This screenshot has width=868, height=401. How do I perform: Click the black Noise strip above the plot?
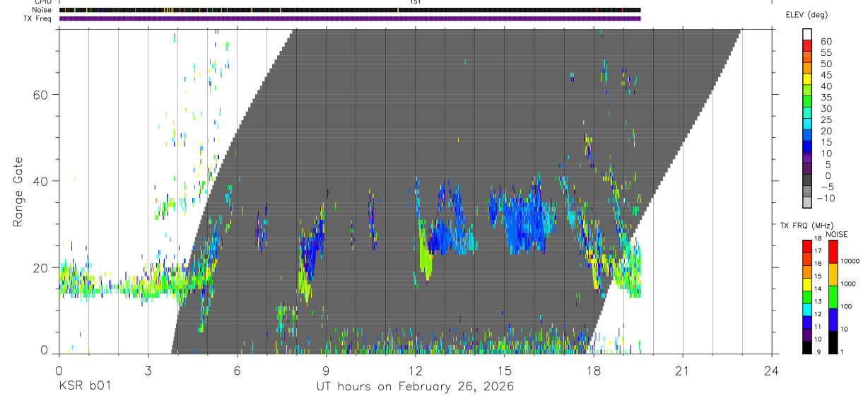coord(350,10)
